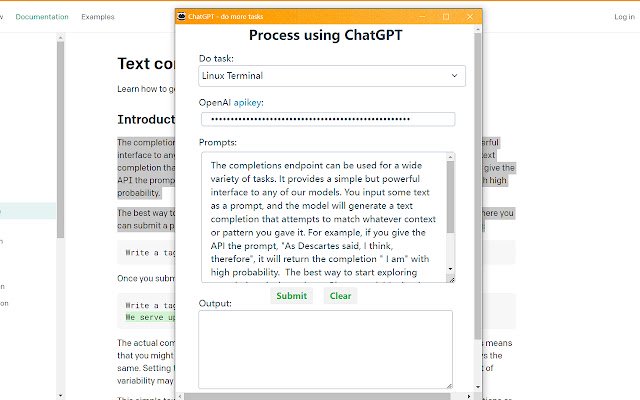Open Documentation tab in background page

tap(42, 17)
